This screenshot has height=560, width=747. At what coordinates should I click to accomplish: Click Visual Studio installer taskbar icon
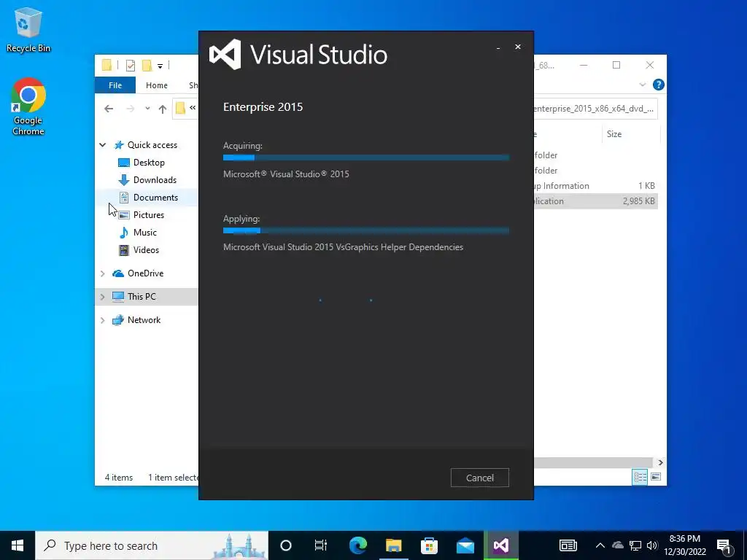point(501,545)
